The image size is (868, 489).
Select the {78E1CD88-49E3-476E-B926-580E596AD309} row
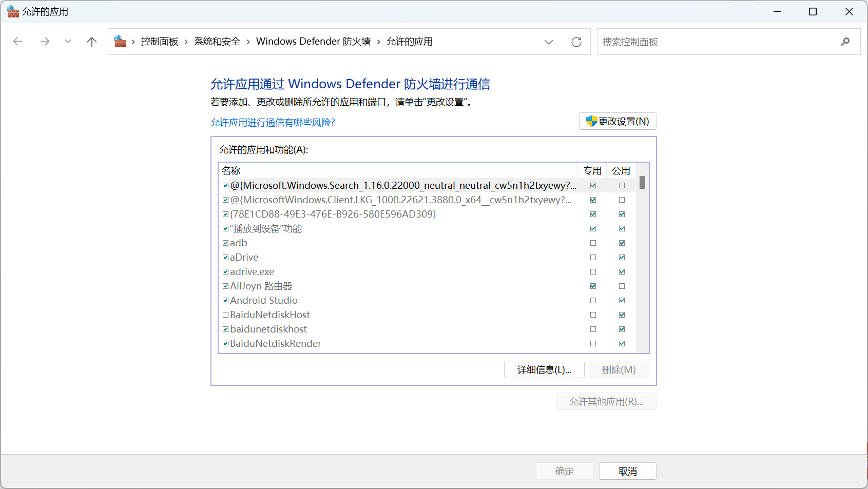point(427,214)
